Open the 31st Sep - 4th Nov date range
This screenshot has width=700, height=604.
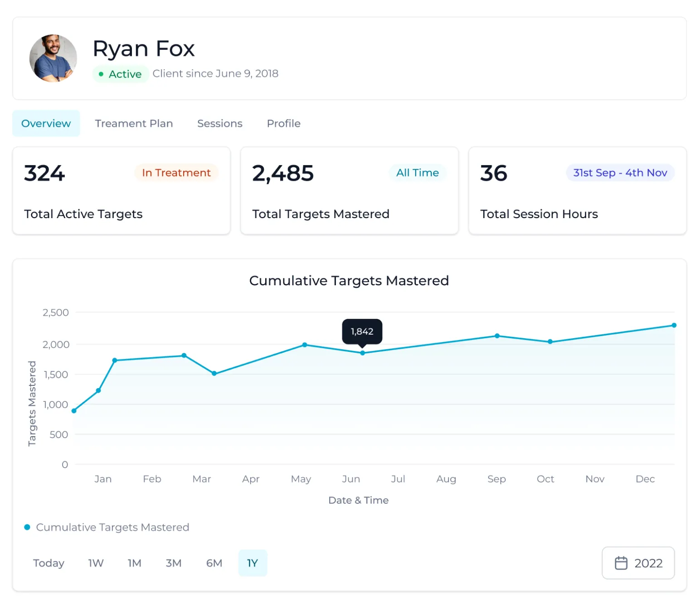pyautogui.click(x=620, y=173)
